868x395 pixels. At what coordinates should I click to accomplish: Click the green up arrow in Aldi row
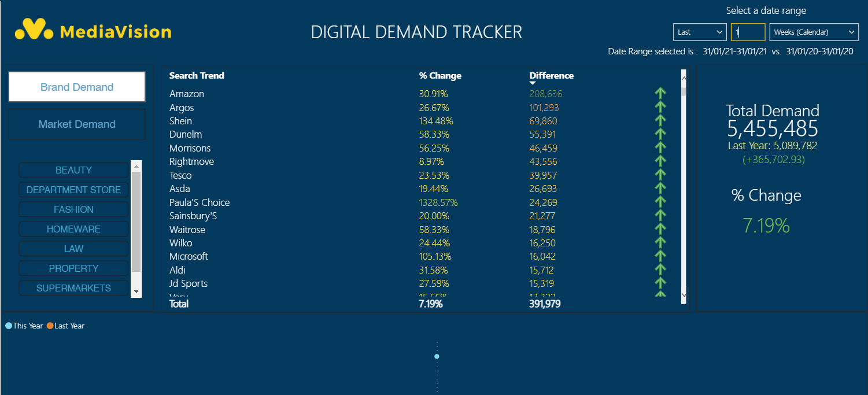point(660,270)
